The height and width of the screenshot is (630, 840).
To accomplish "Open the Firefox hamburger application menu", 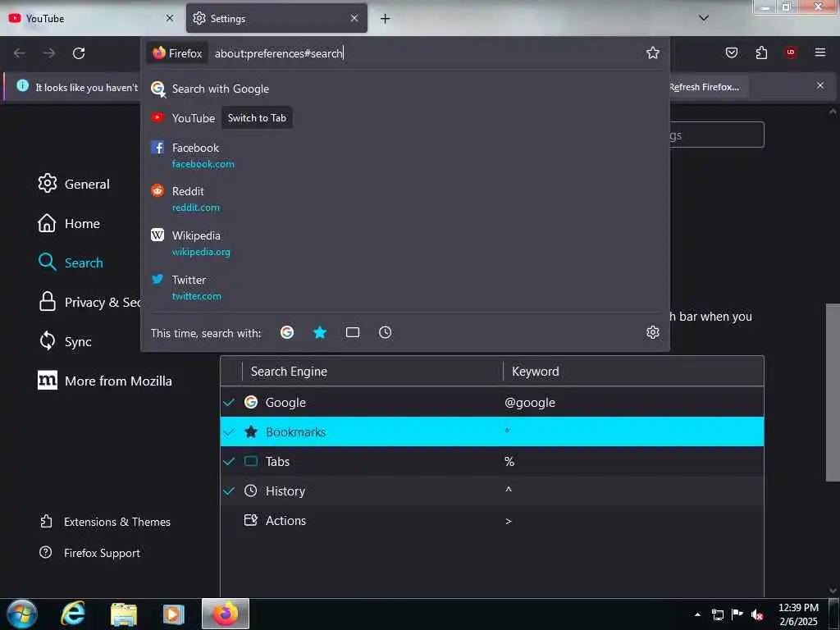I will pos(820,52).
